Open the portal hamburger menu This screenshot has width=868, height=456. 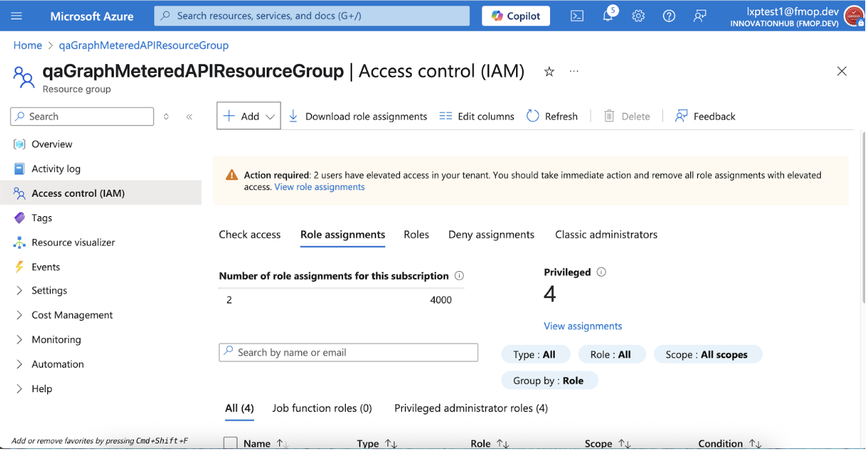coord(17,15)
